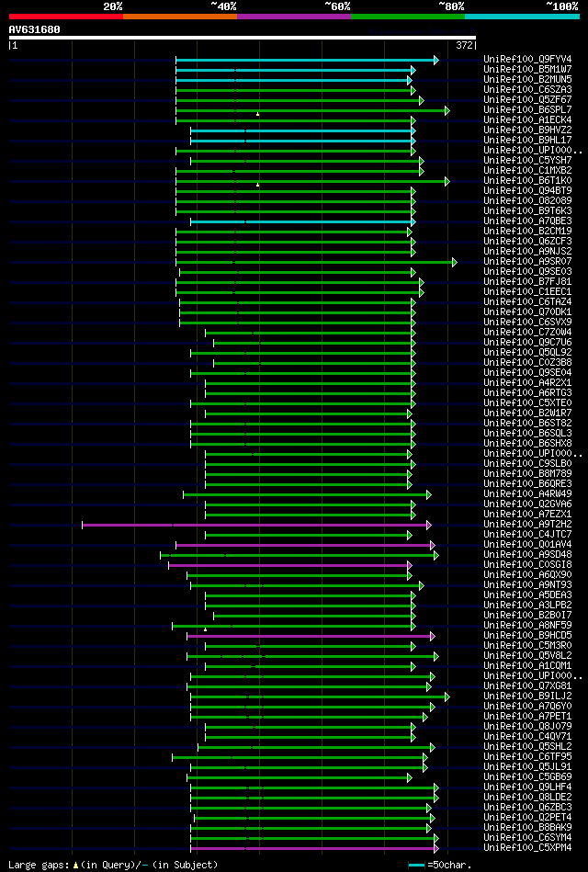Click the purple Q01AV4 alignment bar
This screenshot has height=872, width=588.
304,545
